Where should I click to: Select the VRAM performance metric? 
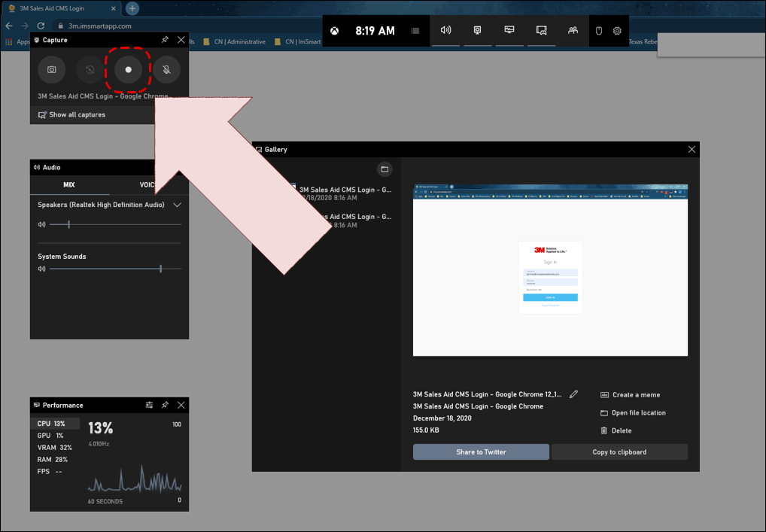(55, 448)
